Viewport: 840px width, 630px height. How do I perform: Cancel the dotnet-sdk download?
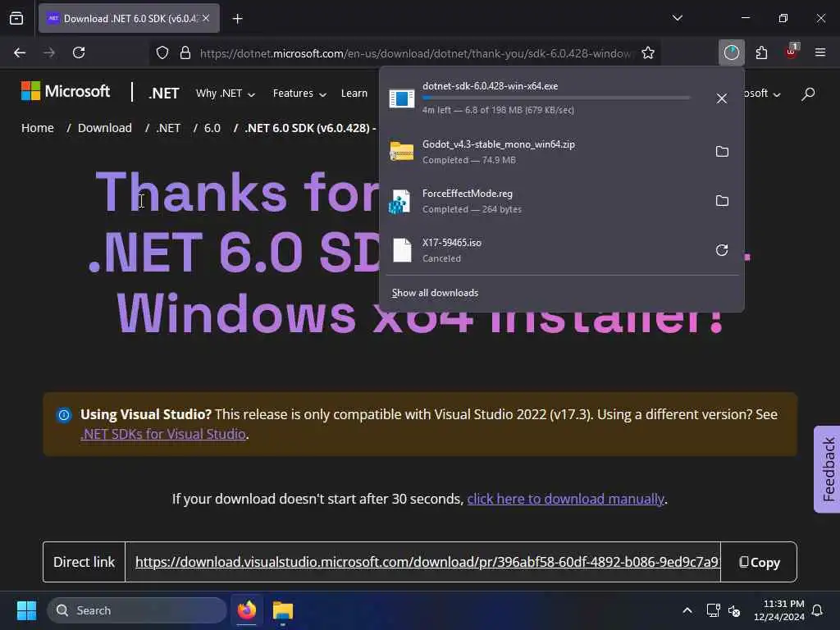coord(722,98)
